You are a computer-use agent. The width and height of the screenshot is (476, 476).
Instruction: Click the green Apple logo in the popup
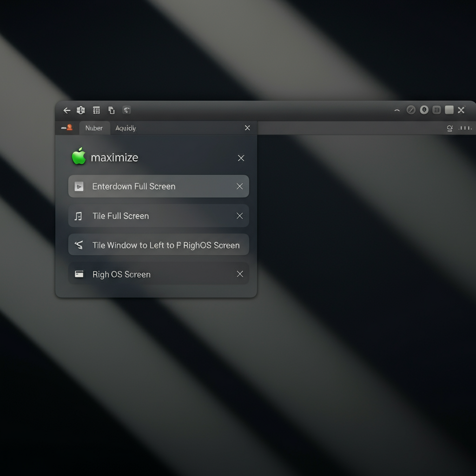(x=79, y=157)
